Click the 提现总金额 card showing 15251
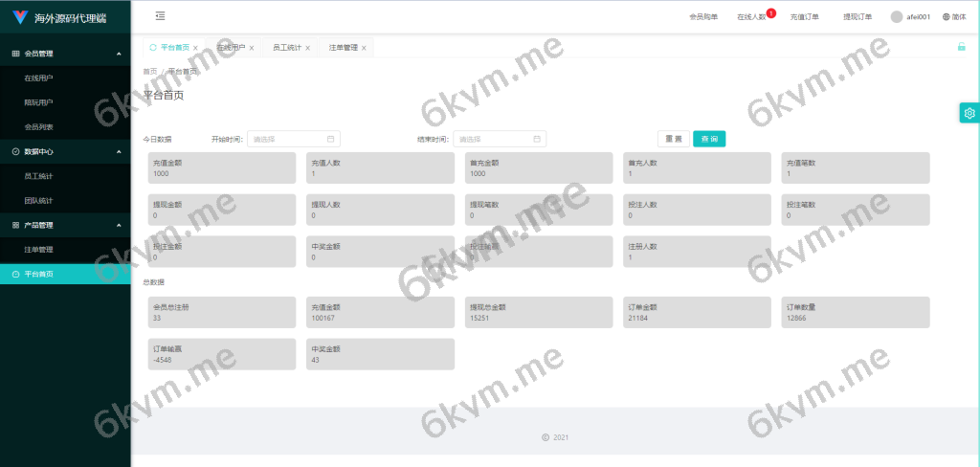980x467 pixels. point(539,312)
